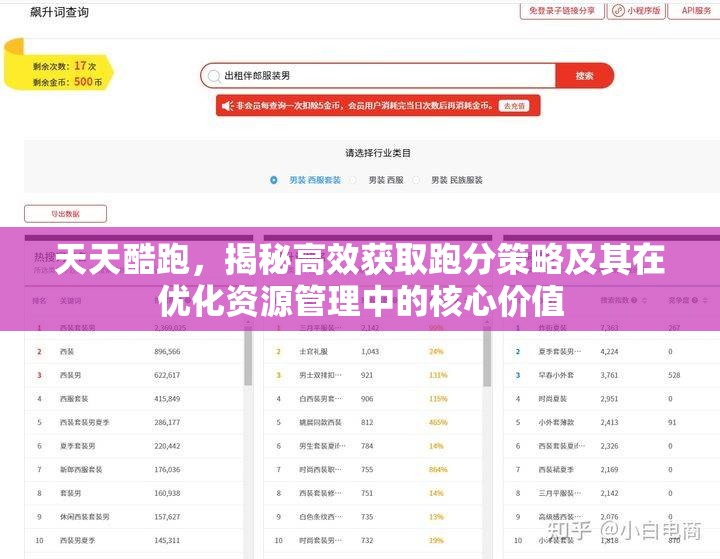The image size is (720, 559).
Task: Click the 465% growth value
Action: [438, 422]
